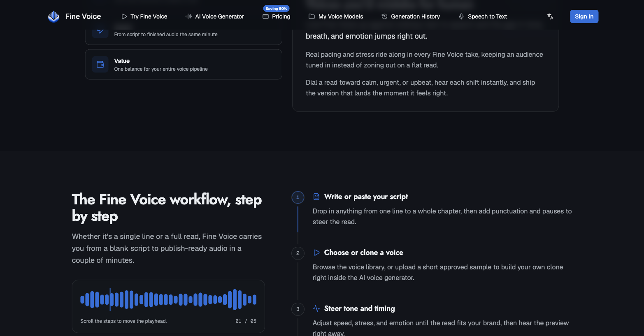
Task: Click 'Browse the voice library' description
Action: click(x=438, y=272)
